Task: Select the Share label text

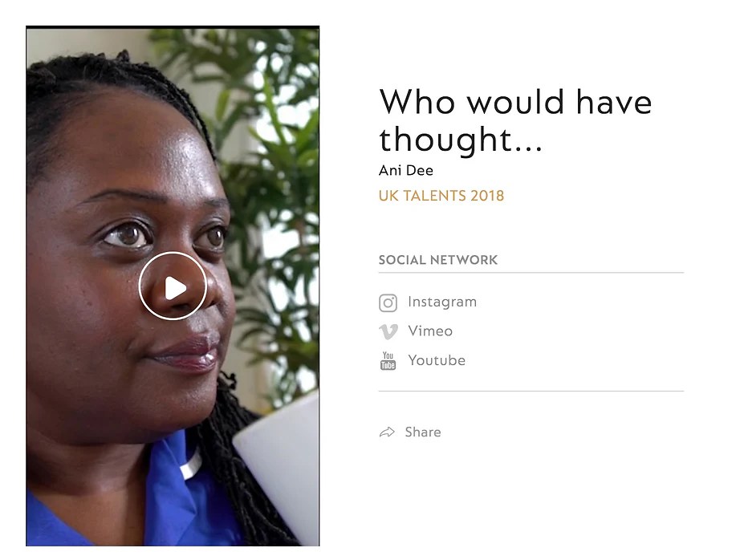Action: 423,432
